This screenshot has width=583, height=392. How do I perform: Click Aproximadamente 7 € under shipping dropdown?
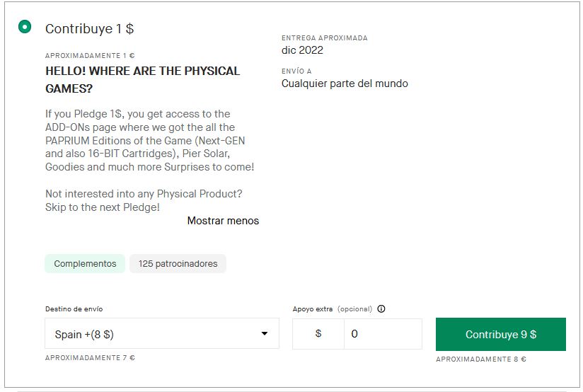[90, 358]
